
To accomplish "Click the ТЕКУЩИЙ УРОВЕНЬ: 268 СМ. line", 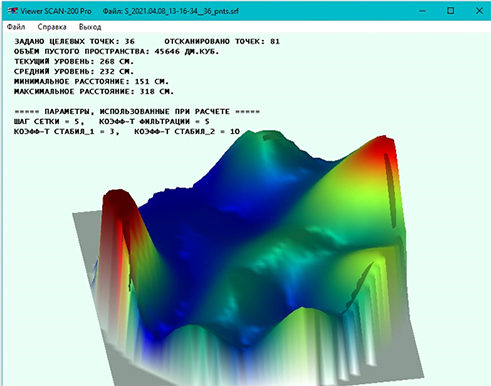I will tap(74, 61).
